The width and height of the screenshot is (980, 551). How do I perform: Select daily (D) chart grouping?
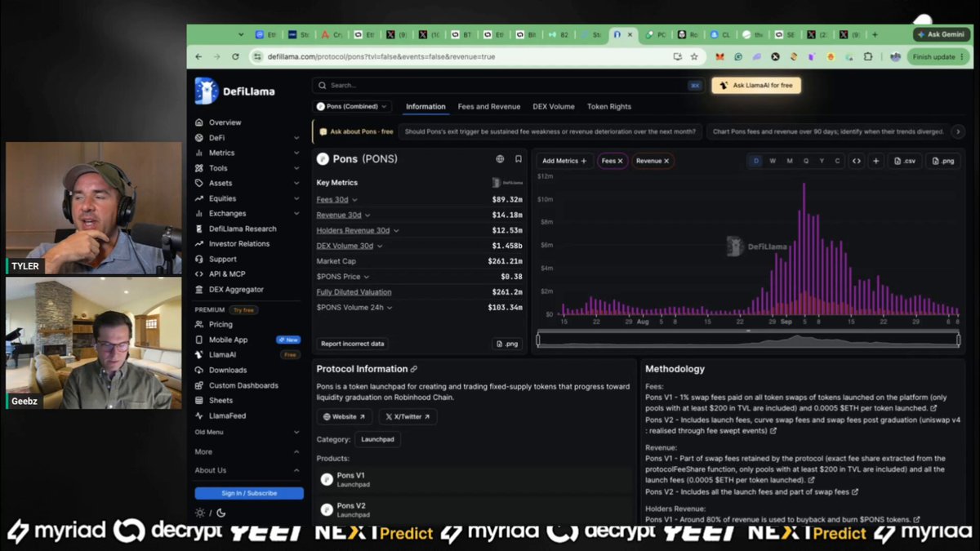756,161
